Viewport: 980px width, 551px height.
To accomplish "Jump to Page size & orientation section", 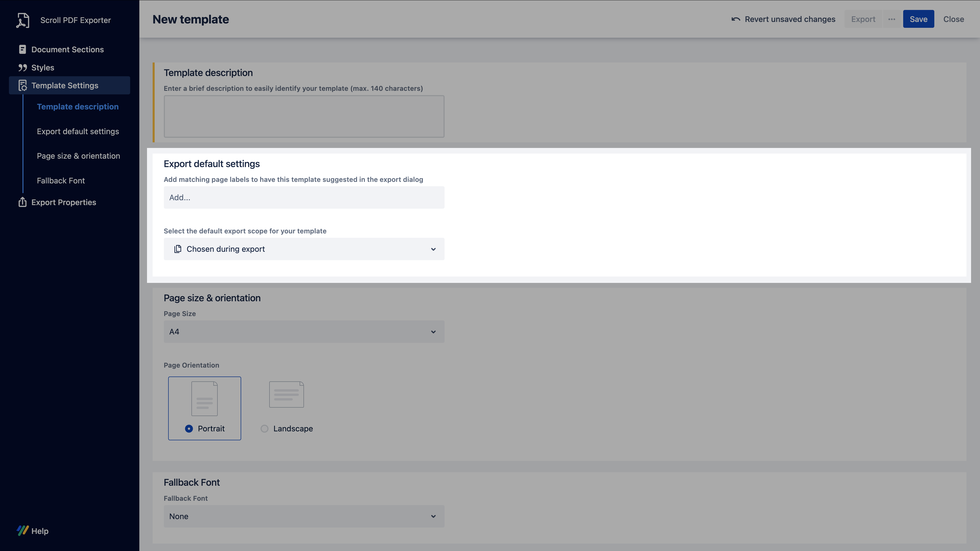I will click(78, 156).
